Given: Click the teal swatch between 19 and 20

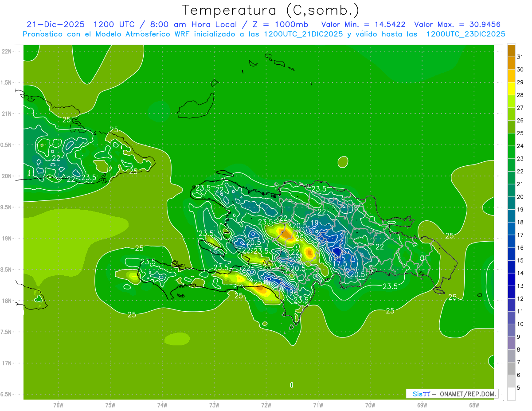Looking at the screenshot, I should [x=511, y=204].
